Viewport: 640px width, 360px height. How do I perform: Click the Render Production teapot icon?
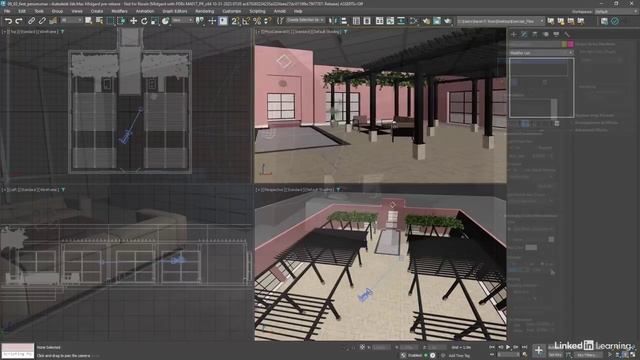coord(448,20)
